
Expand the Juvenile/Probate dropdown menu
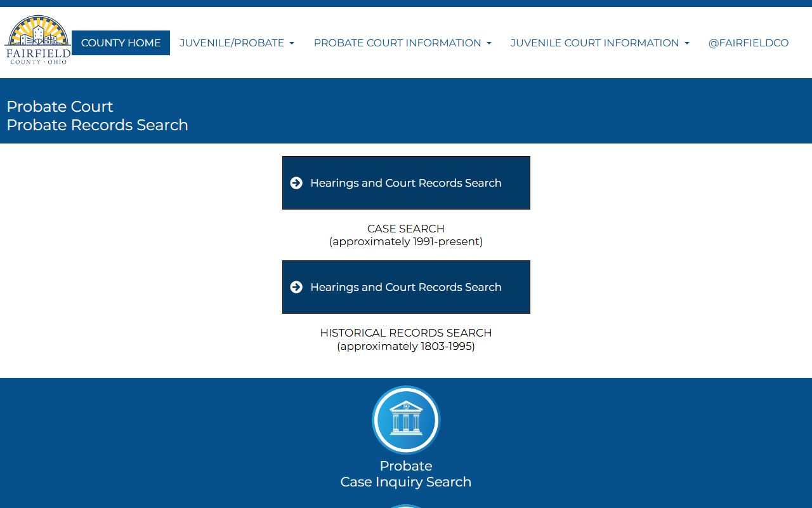[237, 43]
